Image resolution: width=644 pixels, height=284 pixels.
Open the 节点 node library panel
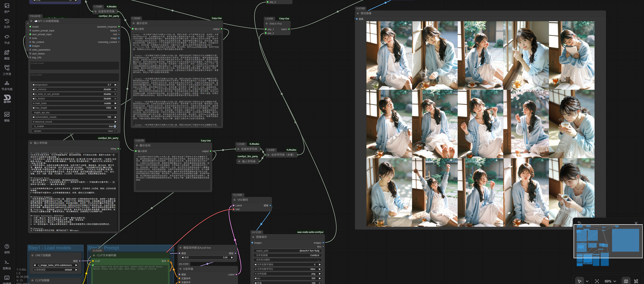7,39
